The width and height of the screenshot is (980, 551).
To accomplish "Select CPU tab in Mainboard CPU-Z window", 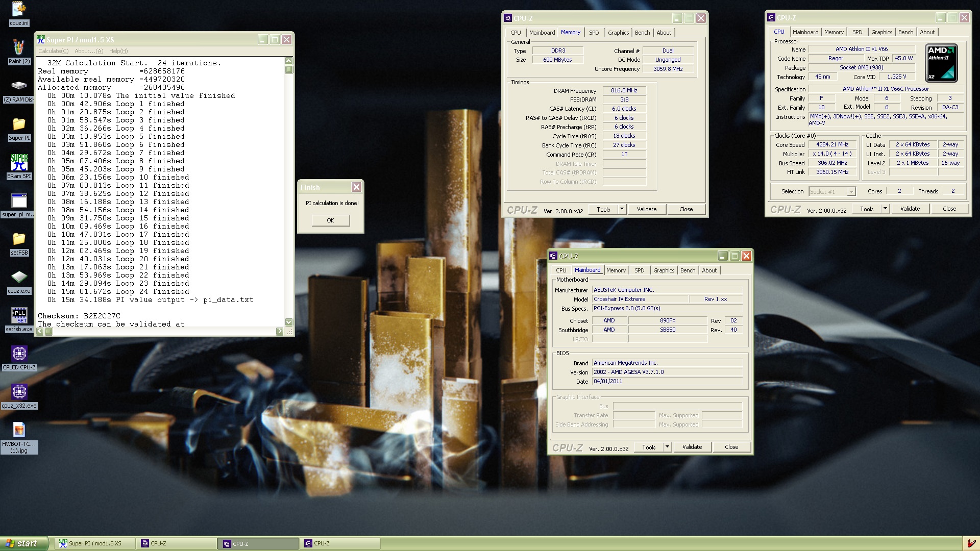I will 561,270.
